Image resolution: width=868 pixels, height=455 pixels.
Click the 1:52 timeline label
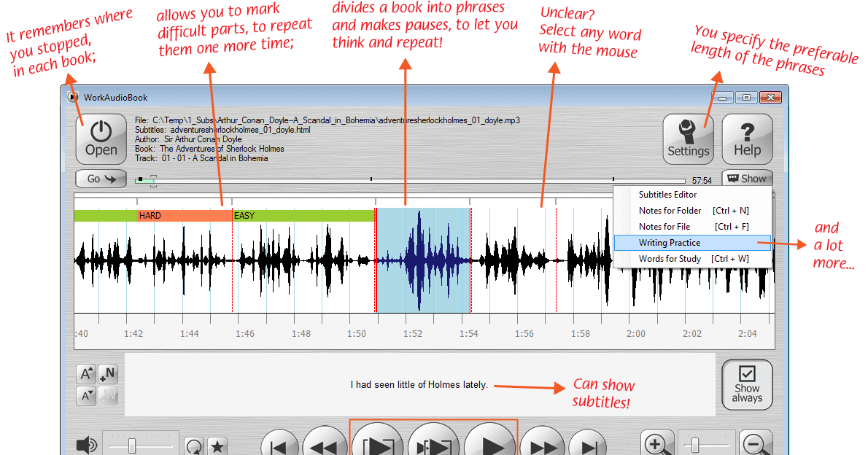[x=412, y=334]
